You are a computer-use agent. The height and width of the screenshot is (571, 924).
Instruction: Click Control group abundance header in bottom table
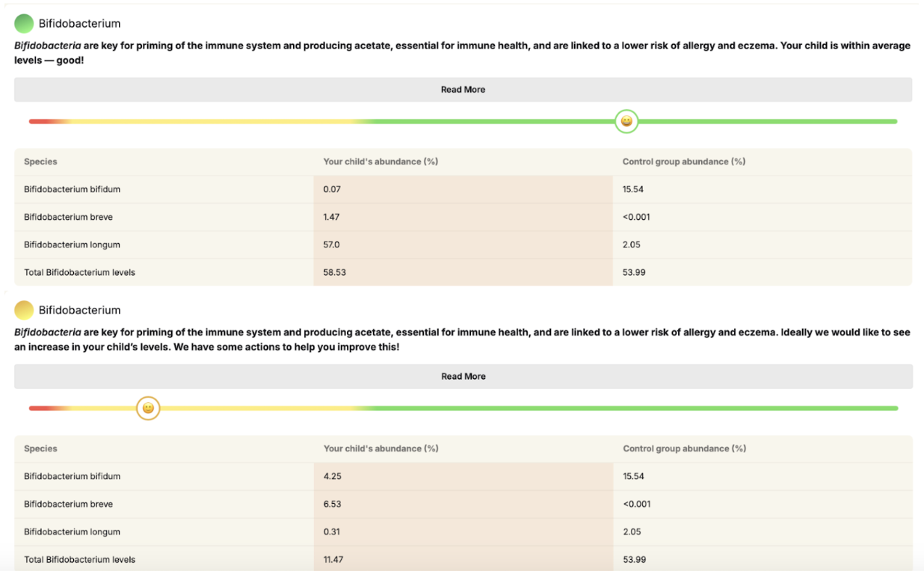684,449
